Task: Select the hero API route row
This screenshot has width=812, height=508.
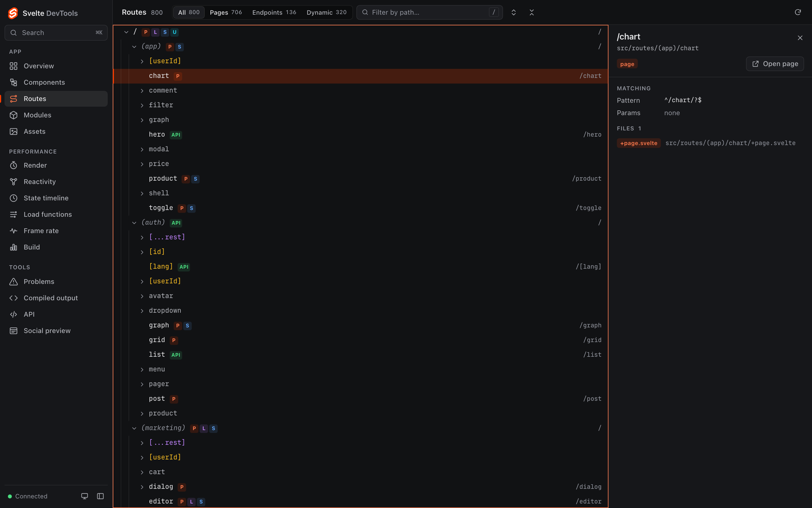Action: click(361, 135)
